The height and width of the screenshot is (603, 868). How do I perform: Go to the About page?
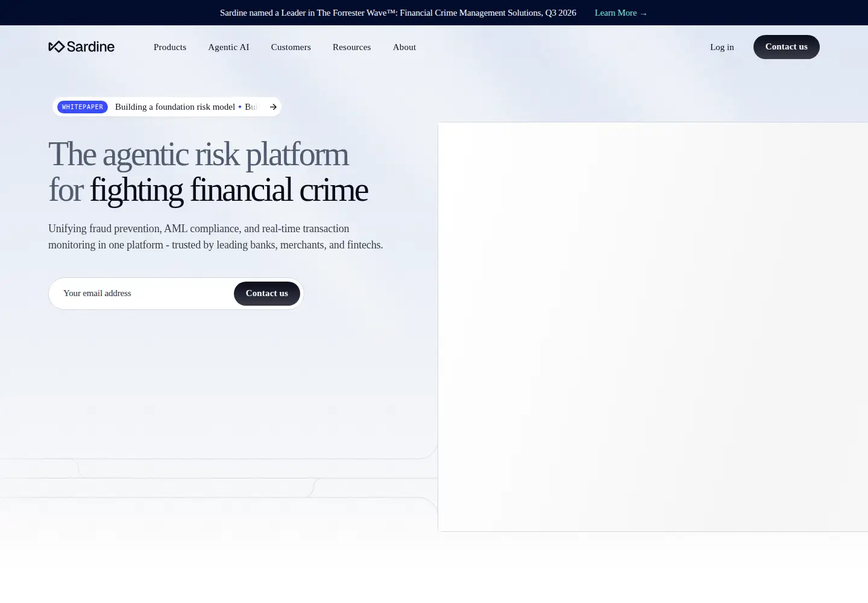404,47
